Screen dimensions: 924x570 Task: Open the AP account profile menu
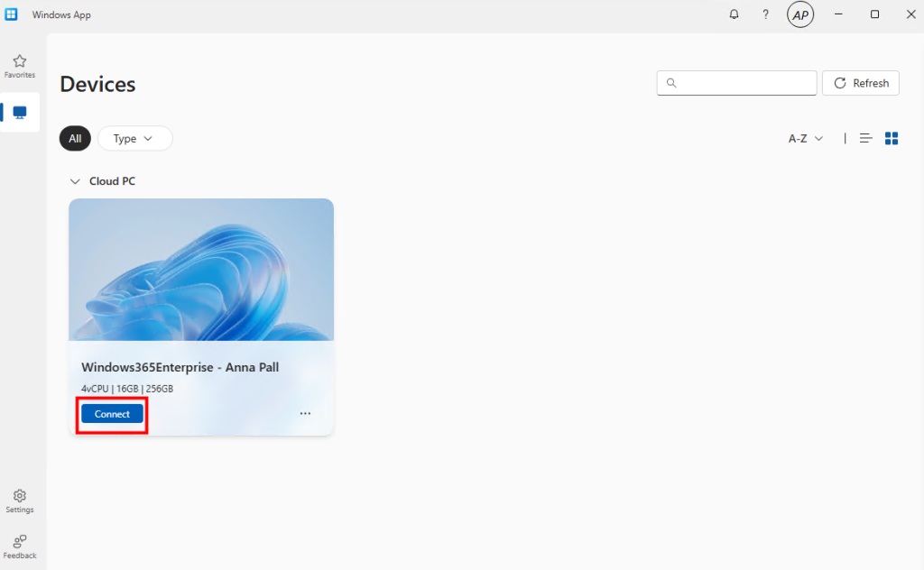(x=800, y=14)
